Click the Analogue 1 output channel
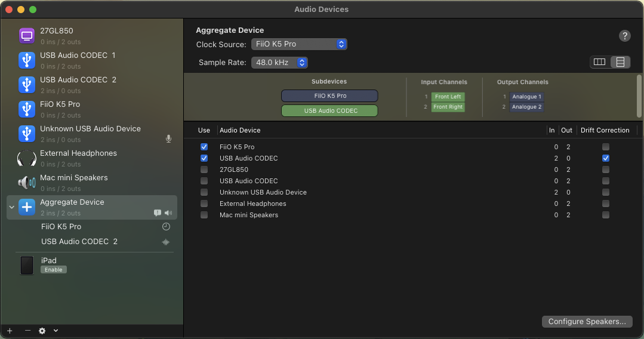 [526, 97]
